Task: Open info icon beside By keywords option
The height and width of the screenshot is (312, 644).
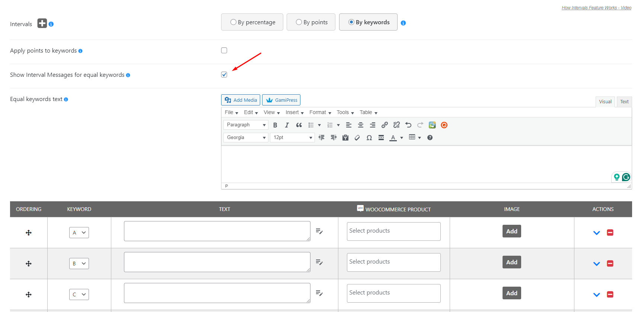Action: click(x=403, y=23)
